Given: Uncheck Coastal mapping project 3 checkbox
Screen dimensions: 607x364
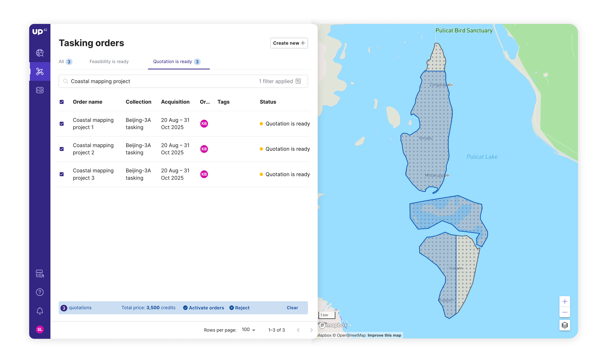Looking at the screenshot, I should coord(62,174).
